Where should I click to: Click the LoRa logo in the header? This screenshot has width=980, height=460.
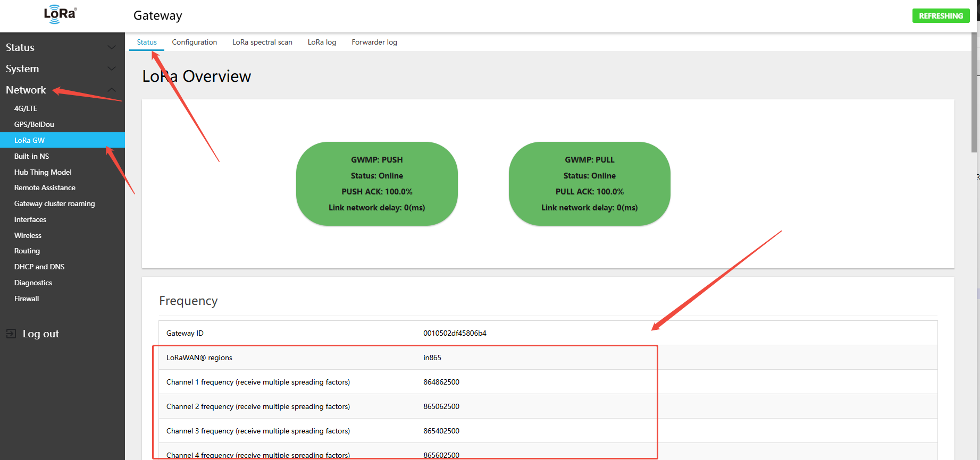pyautogui.click(x=60, y=14)
